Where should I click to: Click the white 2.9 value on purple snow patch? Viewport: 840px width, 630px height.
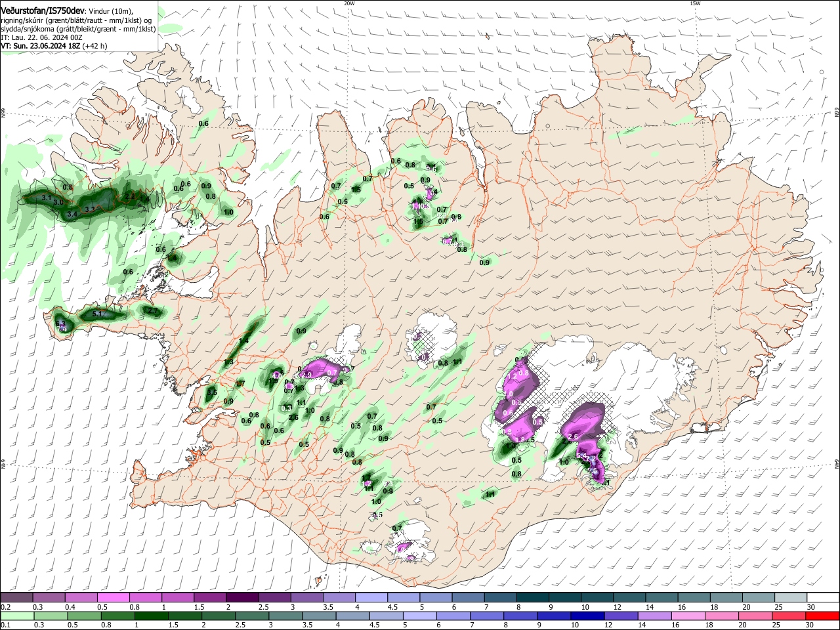tap(308, 374)
